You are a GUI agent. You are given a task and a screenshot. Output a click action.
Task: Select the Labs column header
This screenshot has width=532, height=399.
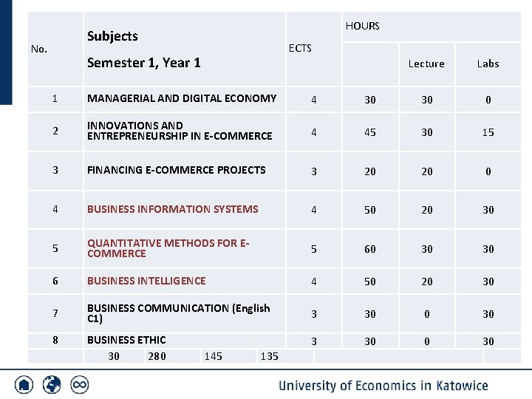[x=488, y=64]
